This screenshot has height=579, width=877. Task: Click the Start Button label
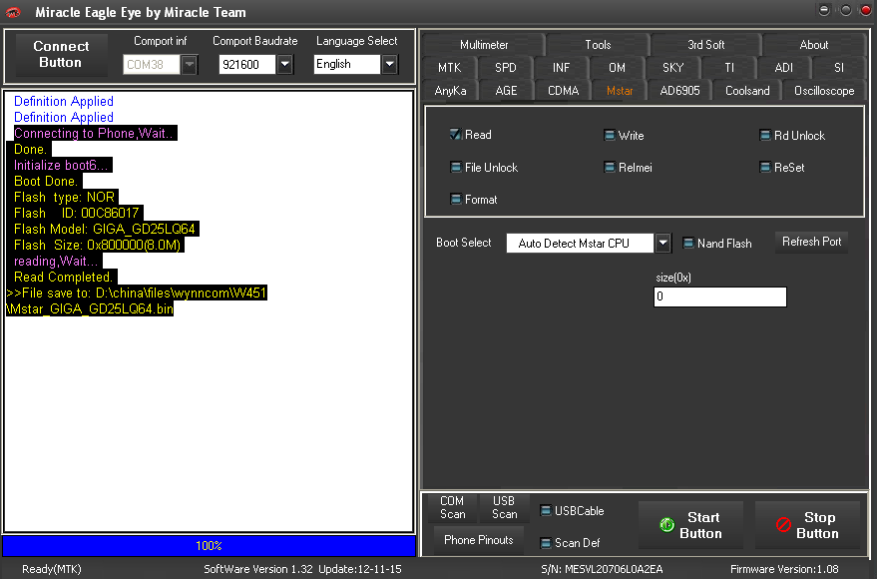pos(702,525)
